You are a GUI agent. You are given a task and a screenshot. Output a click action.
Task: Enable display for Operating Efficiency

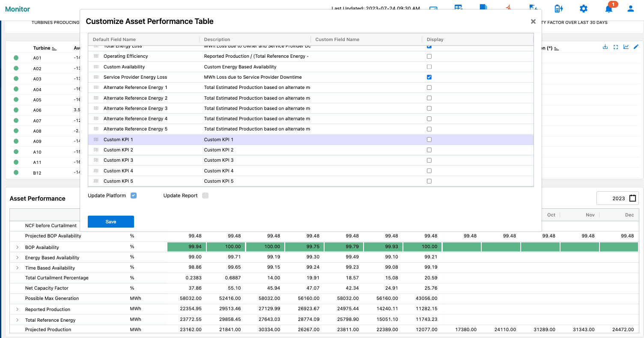(429, 56)
